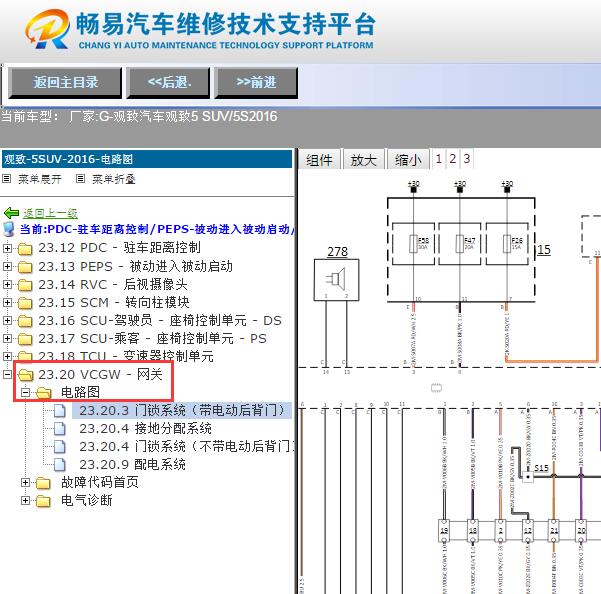The height and width of the screenshot is (594, 601).
Task: Click fuse F47 in diagram
Action: (x=460, y=244)
